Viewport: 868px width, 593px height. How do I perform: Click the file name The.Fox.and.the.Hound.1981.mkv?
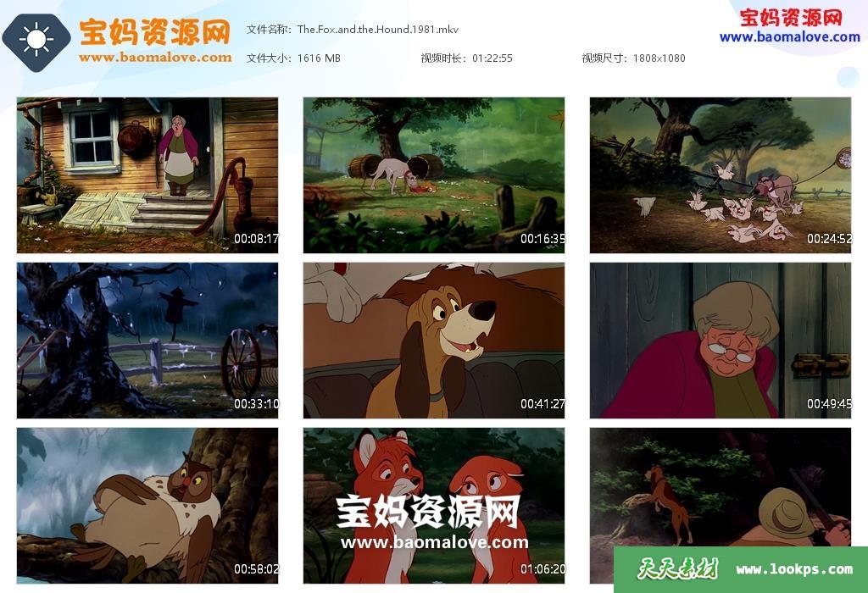(377, 30)
